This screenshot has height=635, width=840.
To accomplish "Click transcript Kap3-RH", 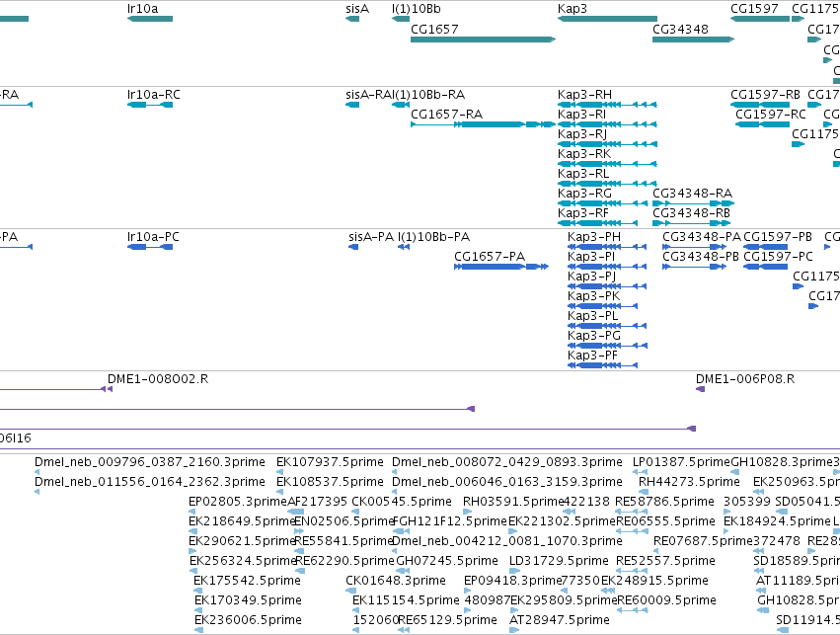I will 607,105.
